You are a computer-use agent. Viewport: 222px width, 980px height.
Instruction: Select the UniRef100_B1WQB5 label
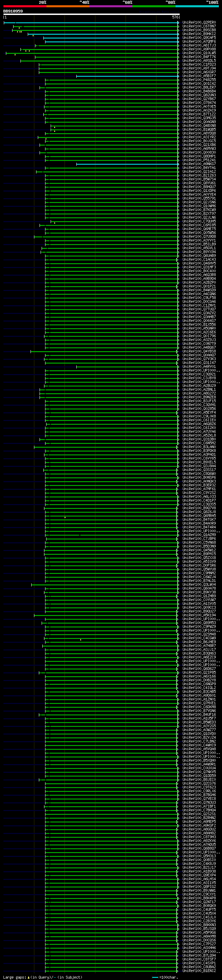coord(199,129)
